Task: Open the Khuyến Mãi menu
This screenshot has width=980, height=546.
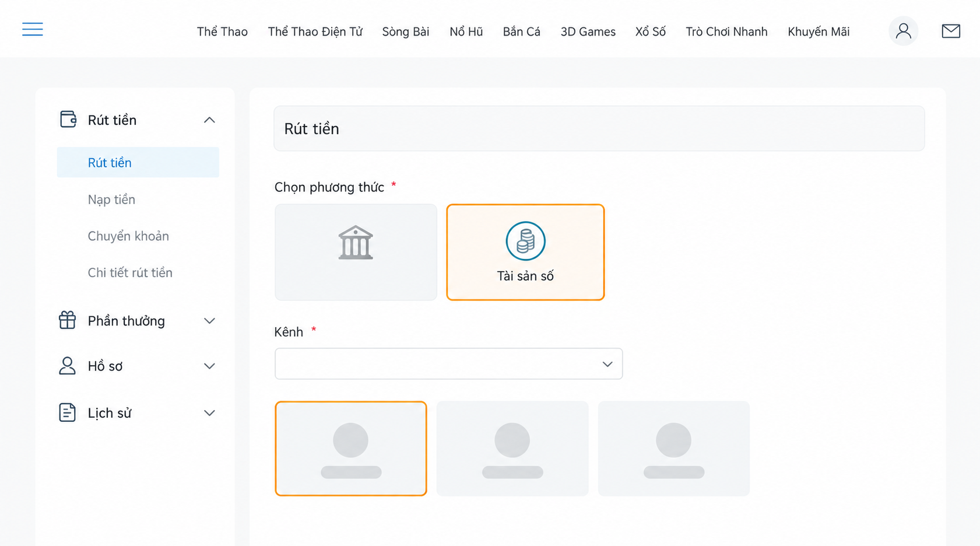Action: point(819,32)
